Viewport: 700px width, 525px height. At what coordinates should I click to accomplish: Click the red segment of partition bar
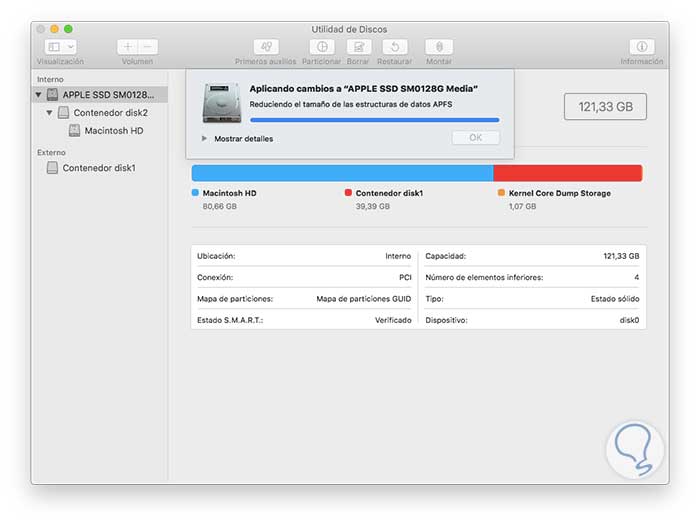(567, 173)
